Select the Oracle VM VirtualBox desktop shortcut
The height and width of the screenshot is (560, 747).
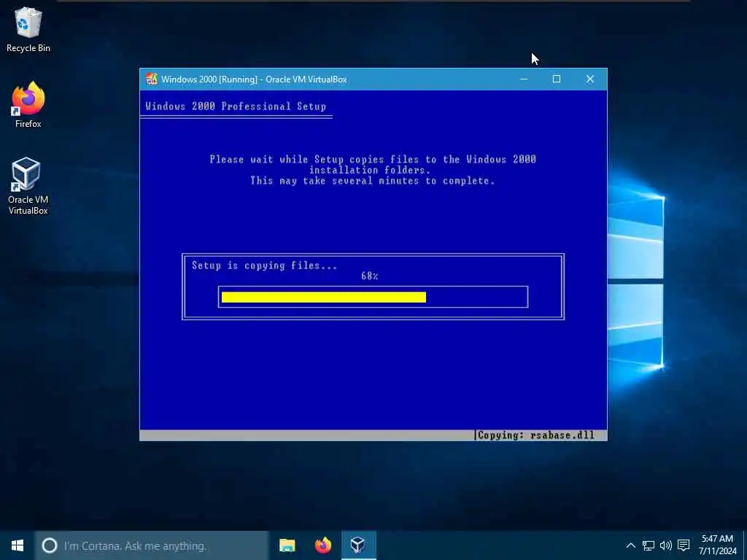[28, 186]
